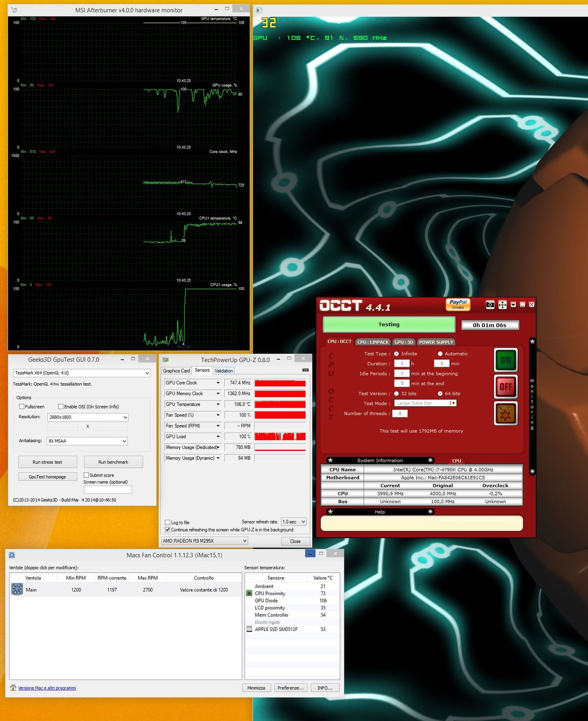The height and width of the screenshot is (721, 588).
Task: Click Minimizza button
Action: 257,687
